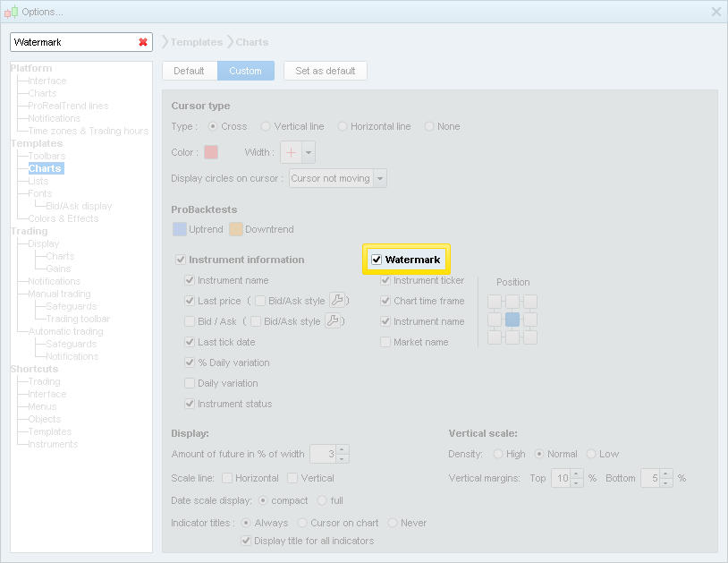Image resolution: width=728 pixels, height=563 pixels.
Task: Increase Amount of future width value
Action: pyautogui.click(x=343, y=449)
